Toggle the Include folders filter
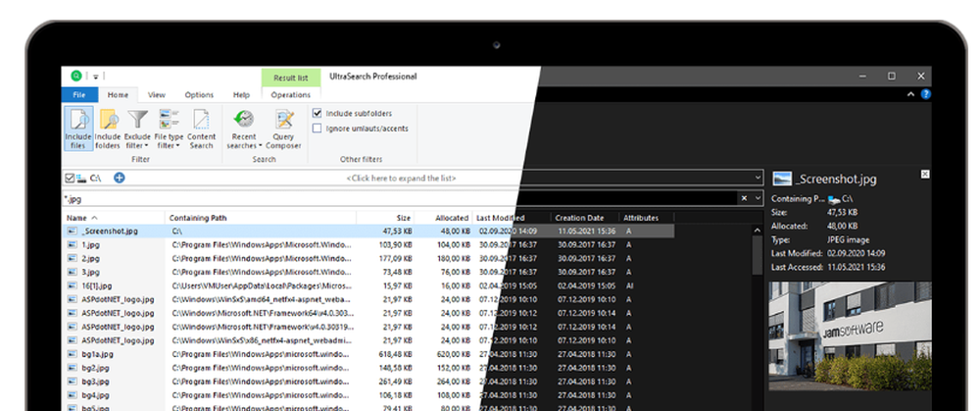Image resolution: width=980 pixels, height=411 pixels. pos(108,128)
